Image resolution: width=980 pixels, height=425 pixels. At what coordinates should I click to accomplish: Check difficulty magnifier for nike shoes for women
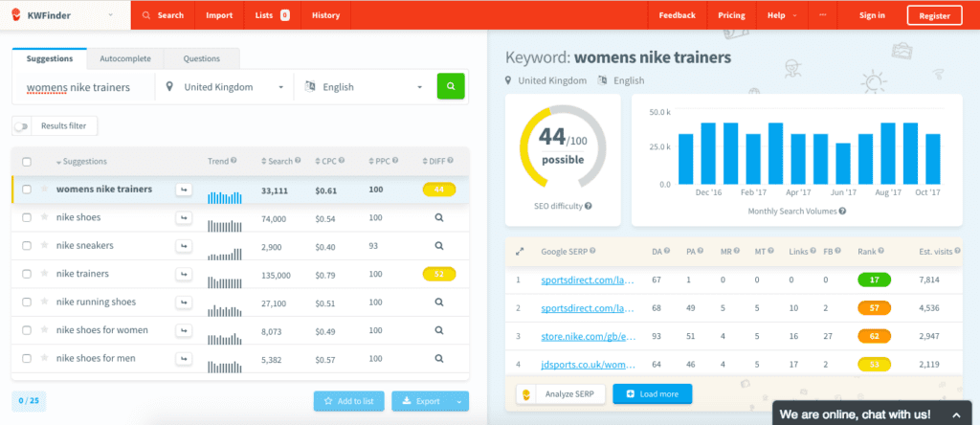pyautogui.click(x=438, y=330)
